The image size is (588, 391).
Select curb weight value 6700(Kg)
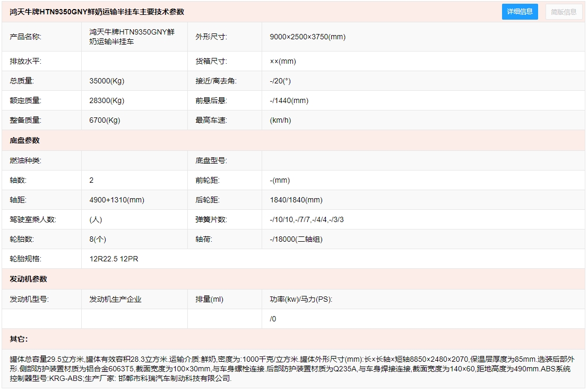tap(105, 120)
